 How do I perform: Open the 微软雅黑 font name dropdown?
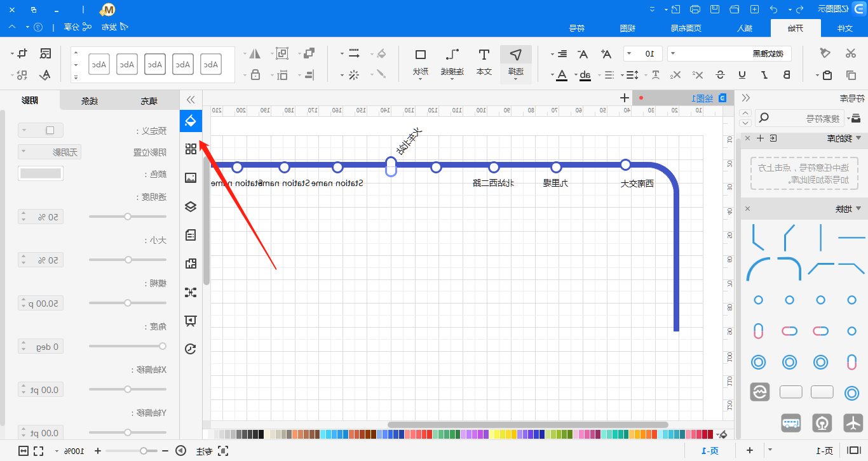tap(731, 53)
